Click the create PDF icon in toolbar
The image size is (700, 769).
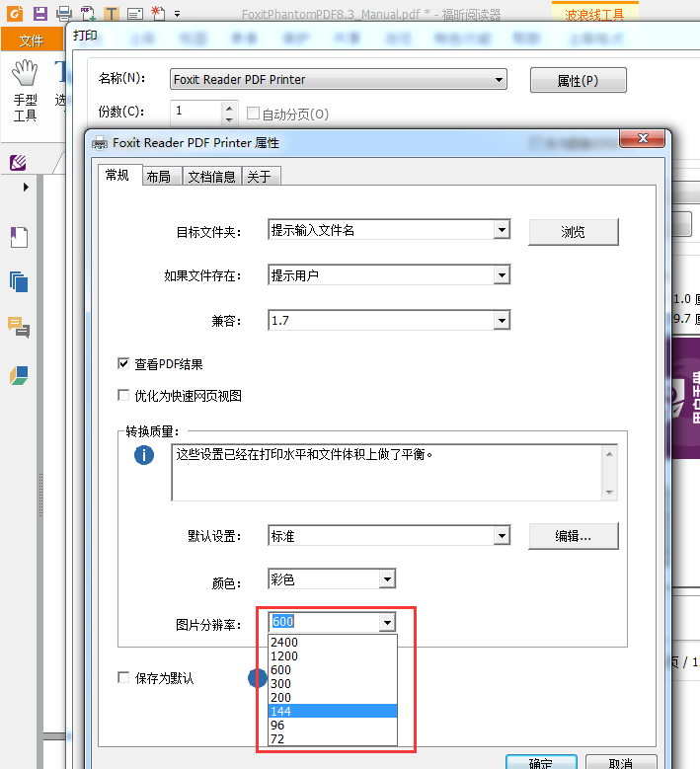[x=88, y=14]
